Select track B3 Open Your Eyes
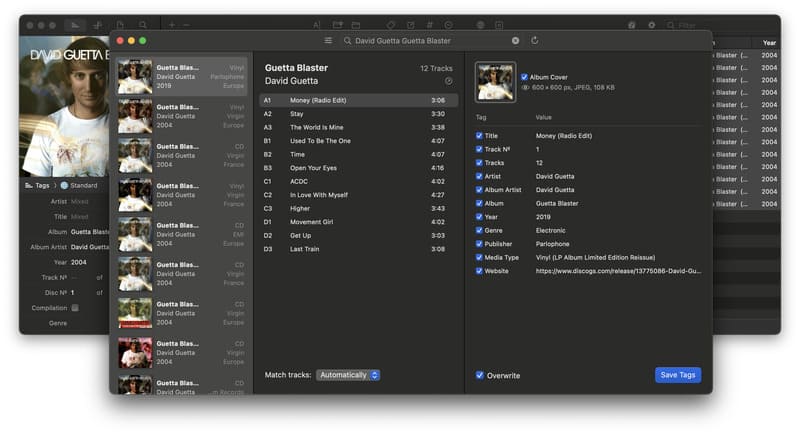 (359, 168)
